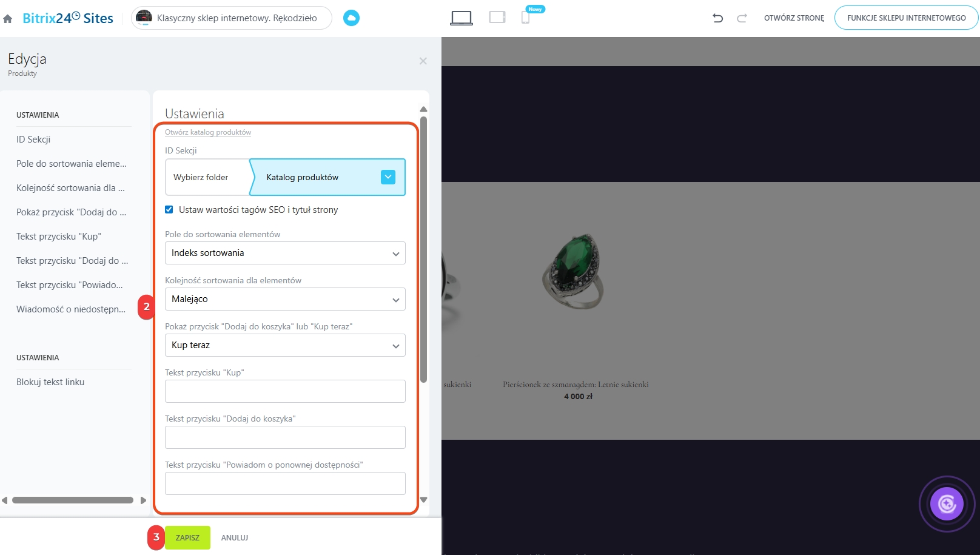Screen dimensions: 980x555
Task: Select Pole do sortowania menu item
Action: coord(72,164)
